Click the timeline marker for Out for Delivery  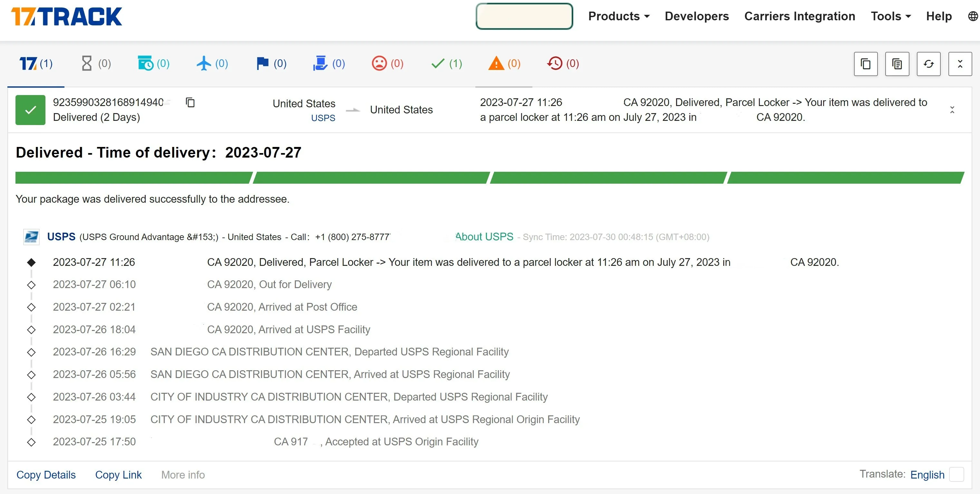32,285
